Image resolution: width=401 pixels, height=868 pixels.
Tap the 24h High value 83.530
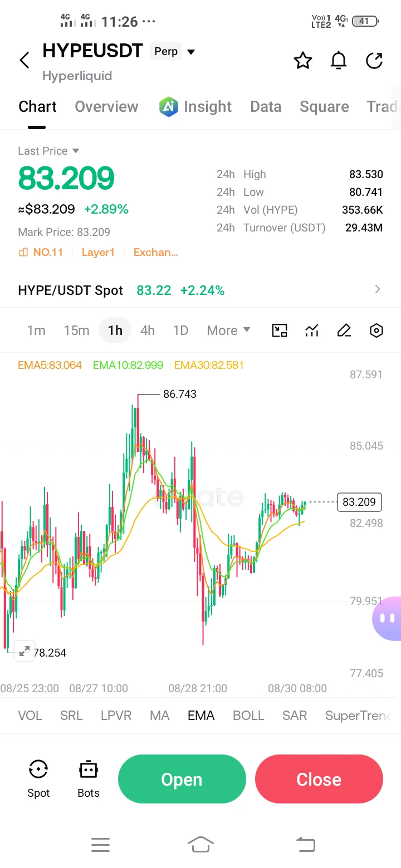tap(366, 174)
